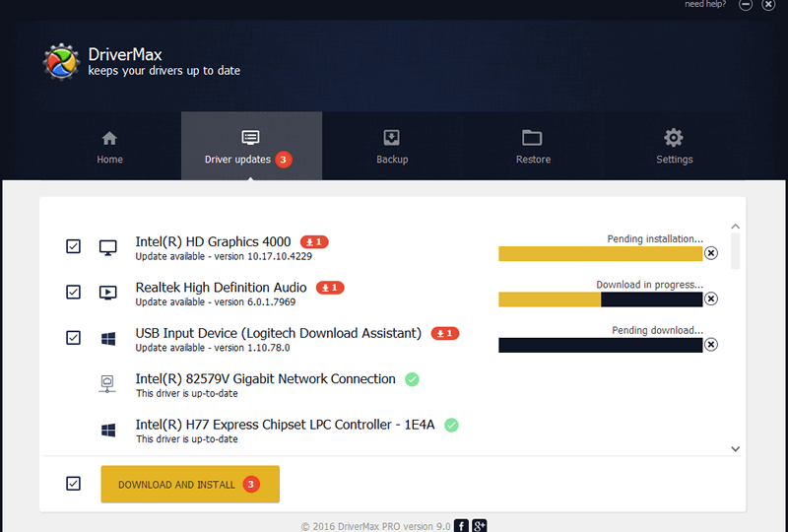Click the Settings gear icon

click(x=674, y=137)
